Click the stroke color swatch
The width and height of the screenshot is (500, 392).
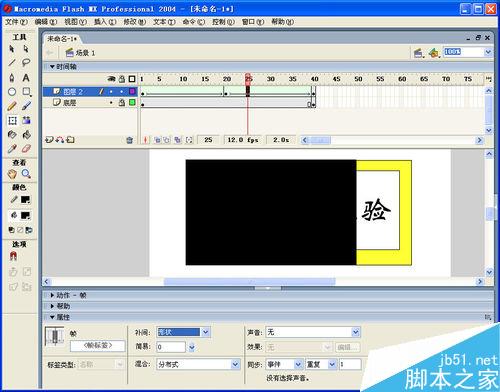25,200
